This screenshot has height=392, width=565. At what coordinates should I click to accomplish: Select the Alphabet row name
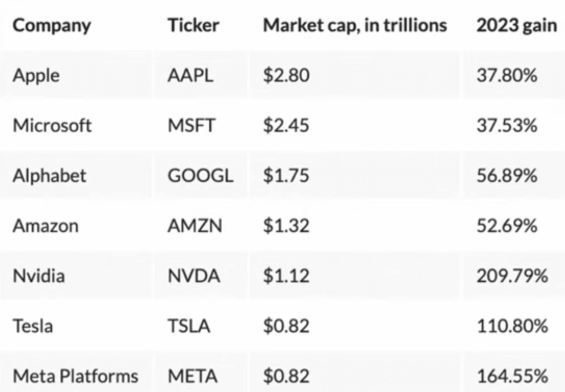tap(50, 176)
